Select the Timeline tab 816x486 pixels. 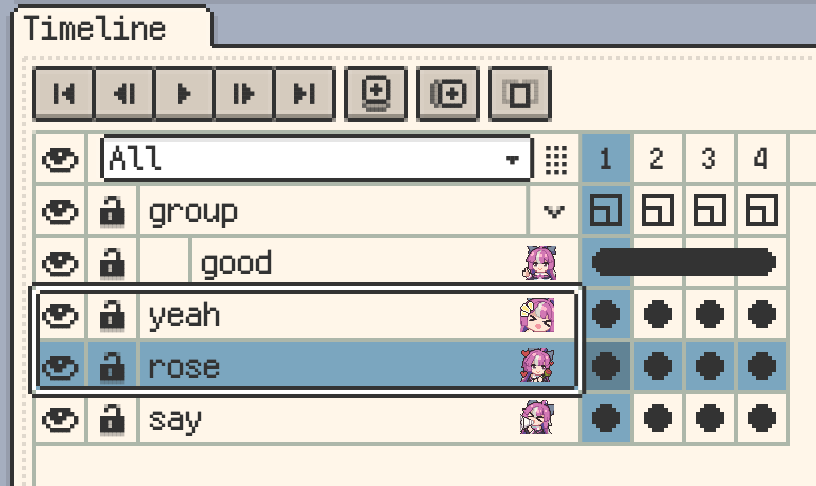point(96,28)
